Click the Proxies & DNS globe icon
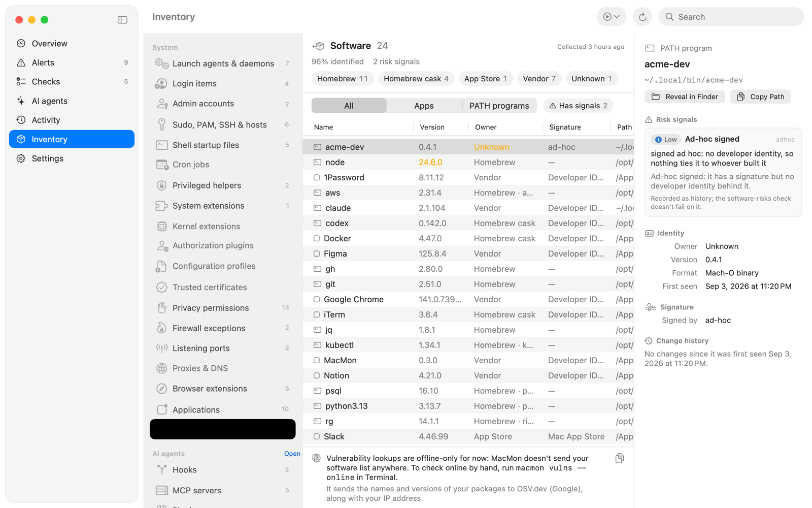 click(x=162, y=368)
